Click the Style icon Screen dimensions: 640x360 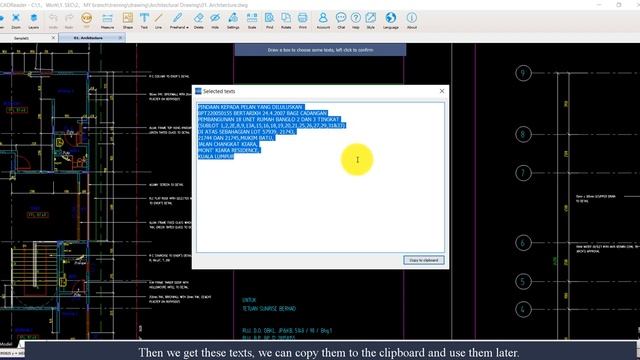click(x=370, y=20)
